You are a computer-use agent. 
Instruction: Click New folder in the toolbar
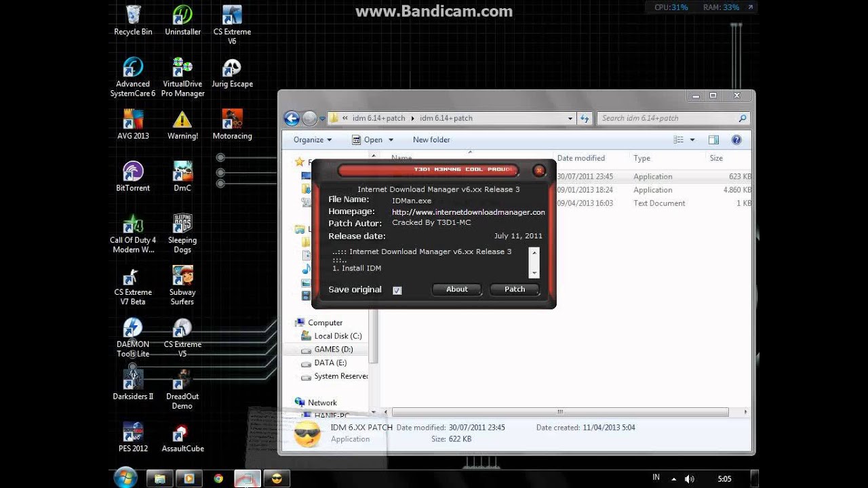click(431, 140)
